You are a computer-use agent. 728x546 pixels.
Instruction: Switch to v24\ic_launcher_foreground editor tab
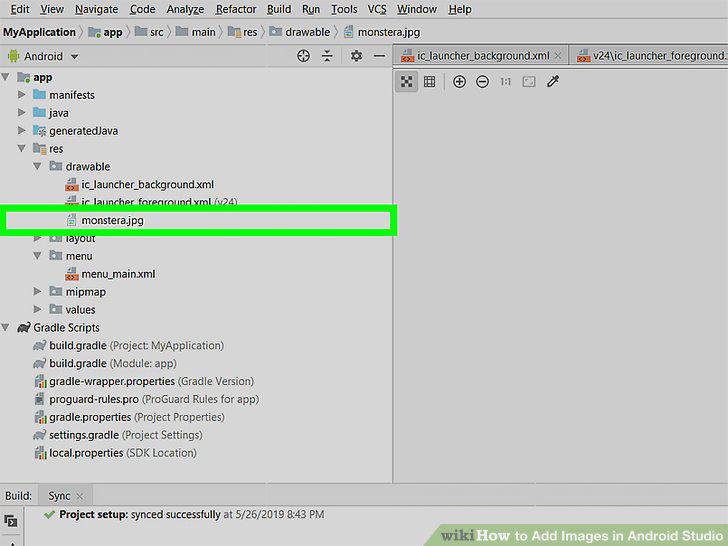click(650, 56)
